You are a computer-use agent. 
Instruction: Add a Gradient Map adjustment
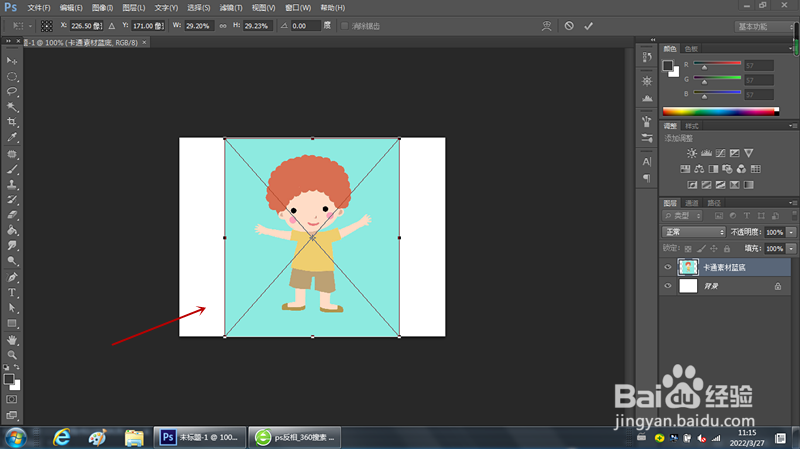(748, 185)
